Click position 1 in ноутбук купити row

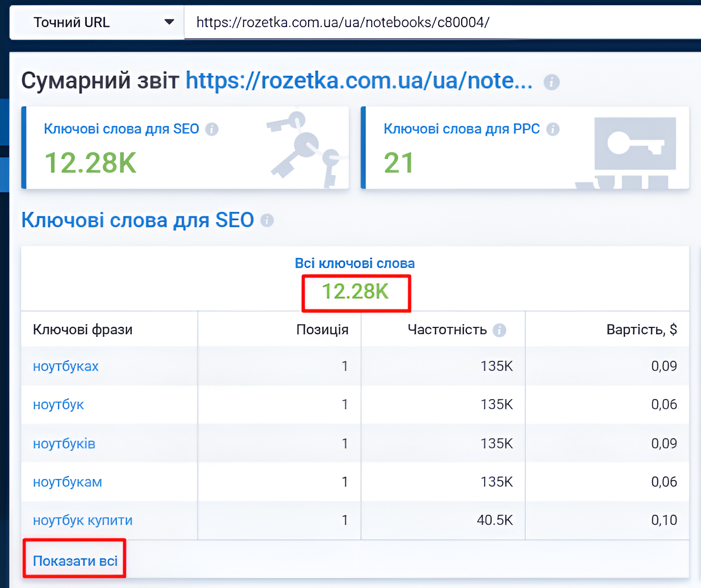click(x=345, y=520)
